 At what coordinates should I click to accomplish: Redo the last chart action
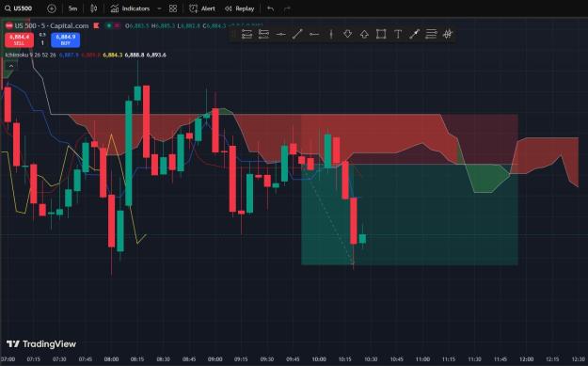[287, 8]
